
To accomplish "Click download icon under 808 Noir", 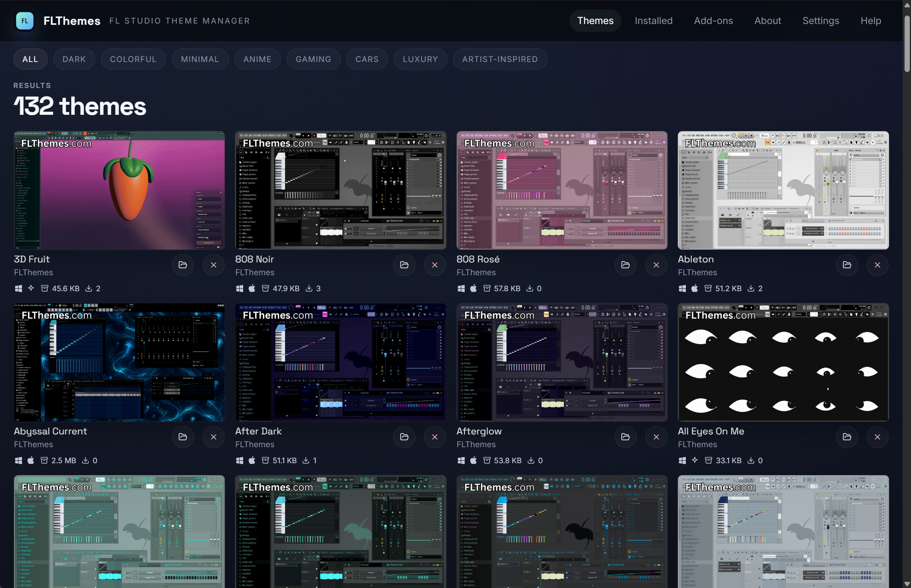I will tap(309, 288).
